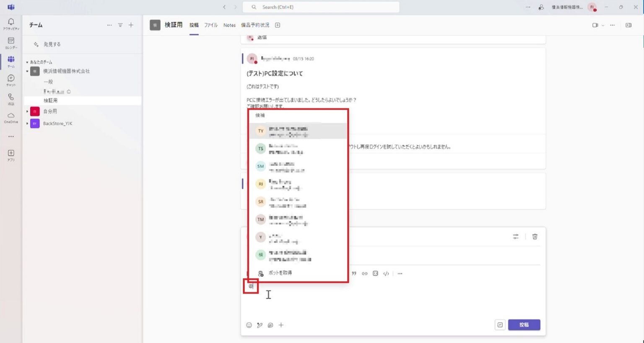The width and height of the screenshot is (644, 343).
Task: Switch to チャット in the left rail
Action: click(11, 80)
